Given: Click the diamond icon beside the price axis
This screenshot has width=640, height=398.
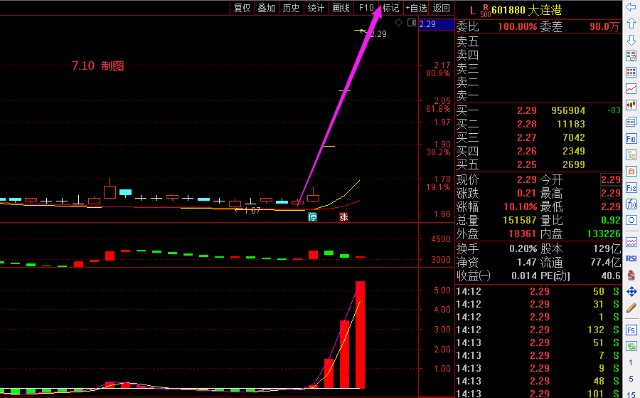Looking at the screenshot, I should click(399, 23).
